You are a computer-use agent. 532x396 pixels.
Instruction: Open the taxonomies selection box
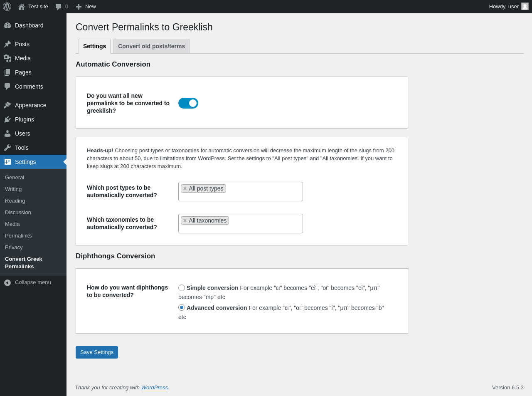click(x=241, y=223)
